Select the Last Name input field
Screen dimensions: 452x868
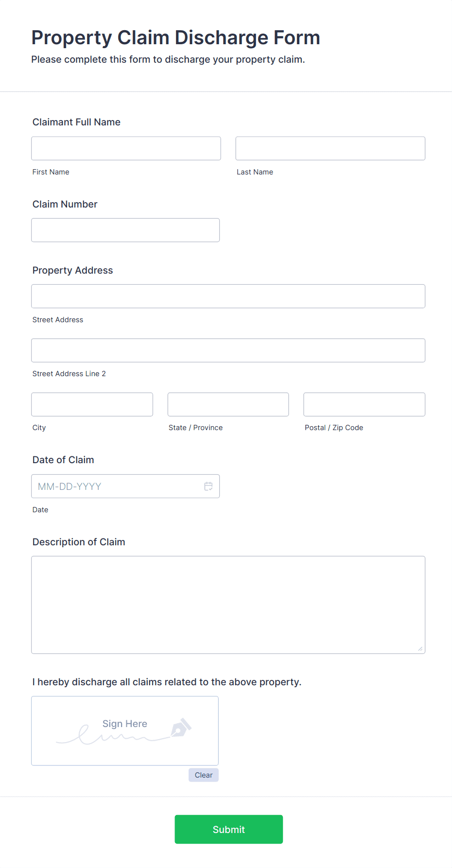coord(330,148)
